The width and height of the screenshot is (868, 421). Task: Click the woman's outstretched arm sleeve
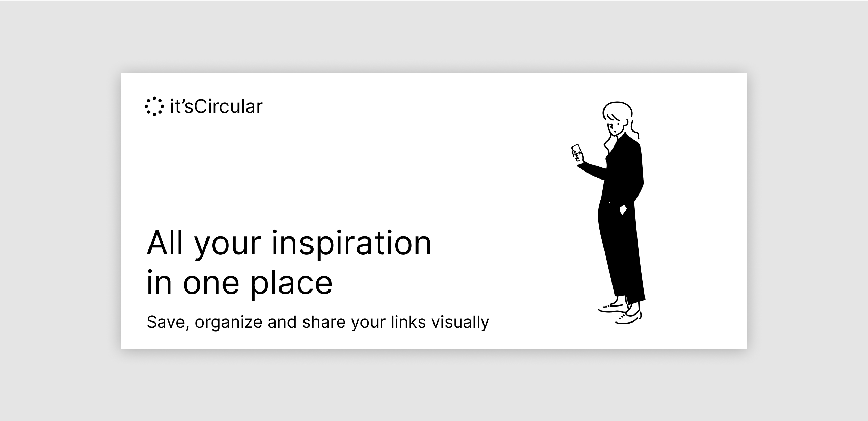pos(593,170)
